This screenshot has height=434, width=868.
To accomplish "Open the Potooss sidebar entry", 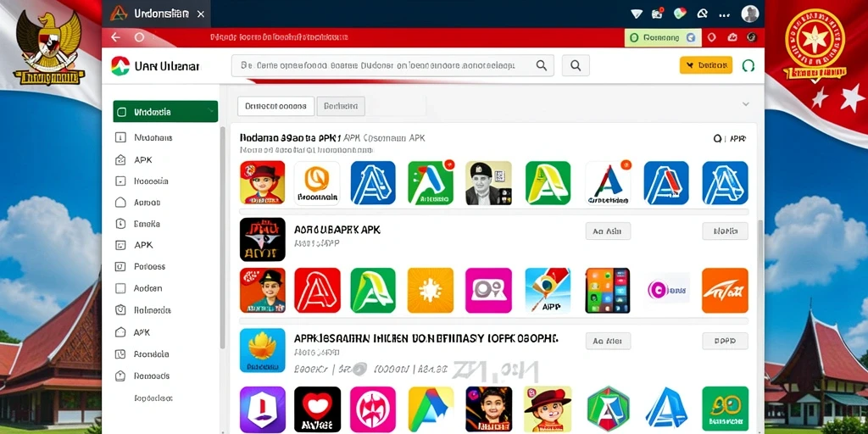I will coord(149,266).
